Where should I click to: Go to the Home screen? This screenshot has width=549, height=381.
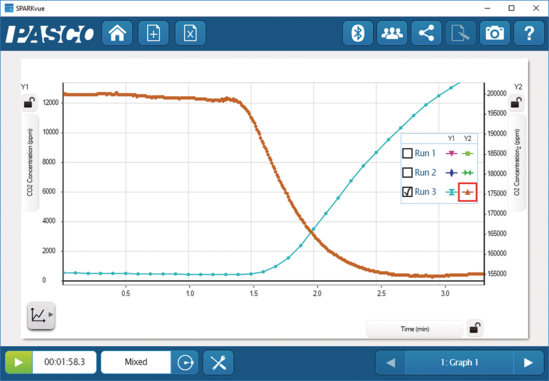[x=117, y=33]
